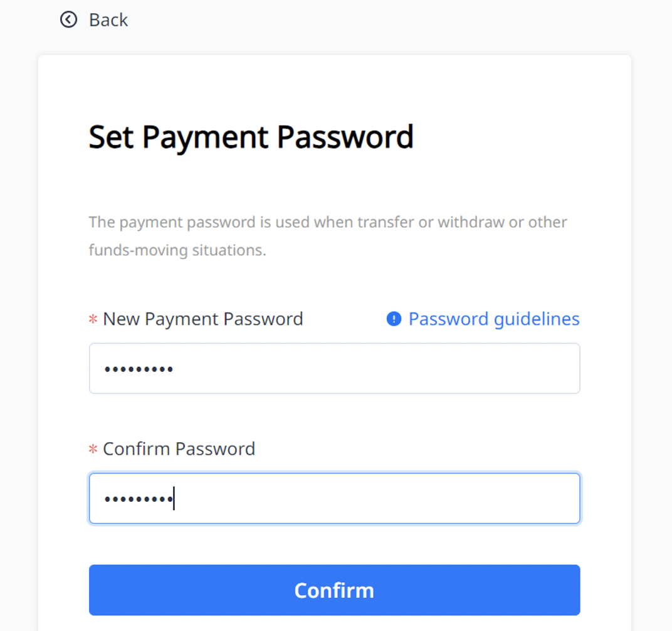This screenshot has height=631, width=672.
Task: Click the blue info icon beside Password guidelines
Action: click(x=394, y=319)
